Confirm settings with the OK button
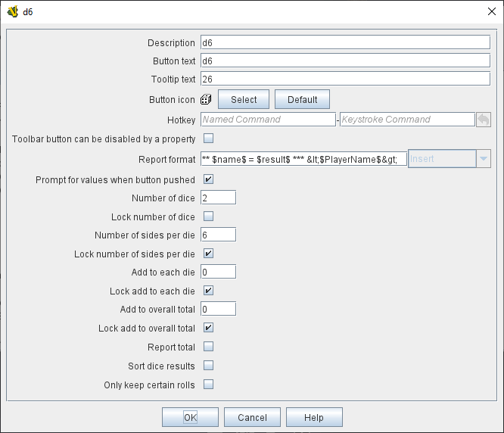The height and width of the screenshot is (433, 504). coord(190,417)
